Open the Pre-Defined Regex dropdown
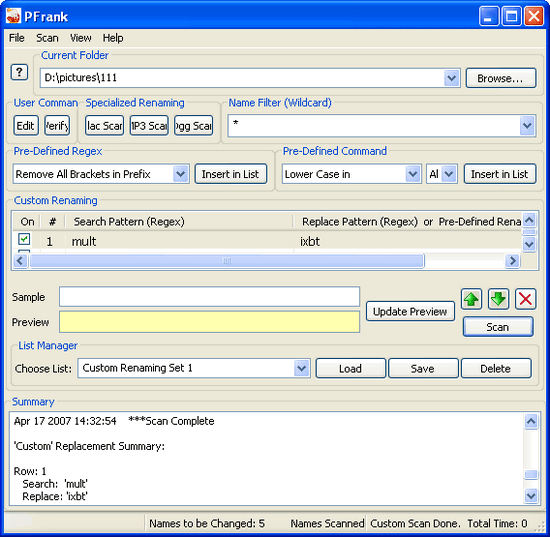The width and height of the screenshot is (550, 537). pyautogui.click(x=181, y=174)
